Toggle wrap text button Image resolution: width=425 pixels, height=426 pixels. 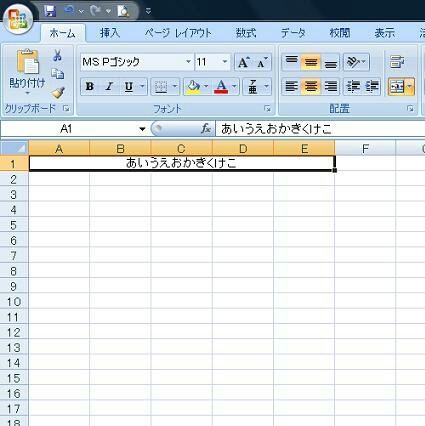tap(397, 62)
